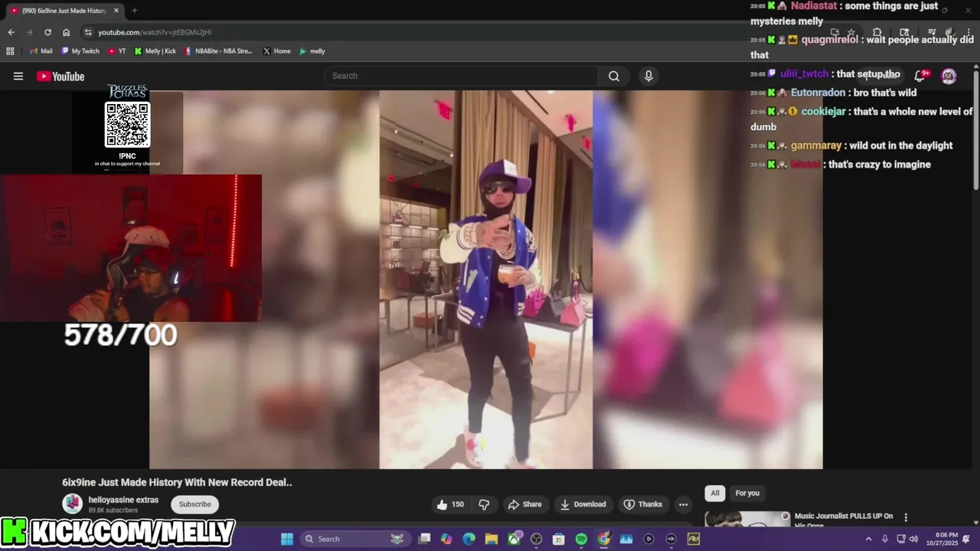The height and width of the screenshot is (551, 980).
Task: Open the X Home bookmark
Action: pos(276,51)
